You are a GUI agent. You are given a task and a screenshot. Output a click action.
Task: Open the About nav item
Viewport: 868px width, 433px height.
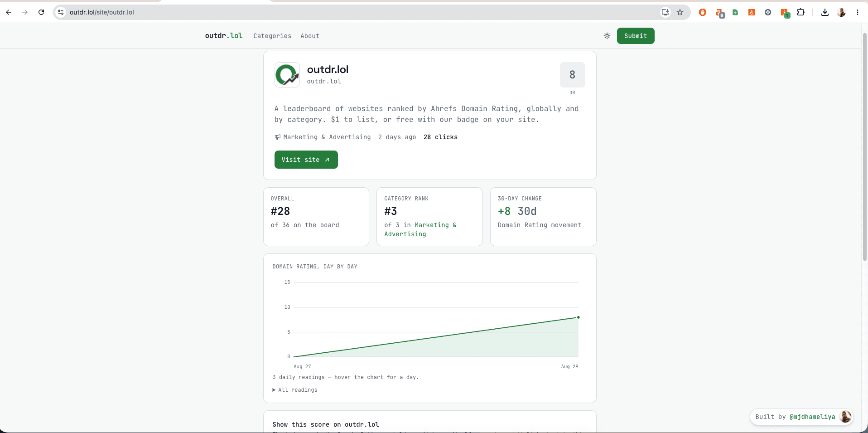(x=310, y=36)
